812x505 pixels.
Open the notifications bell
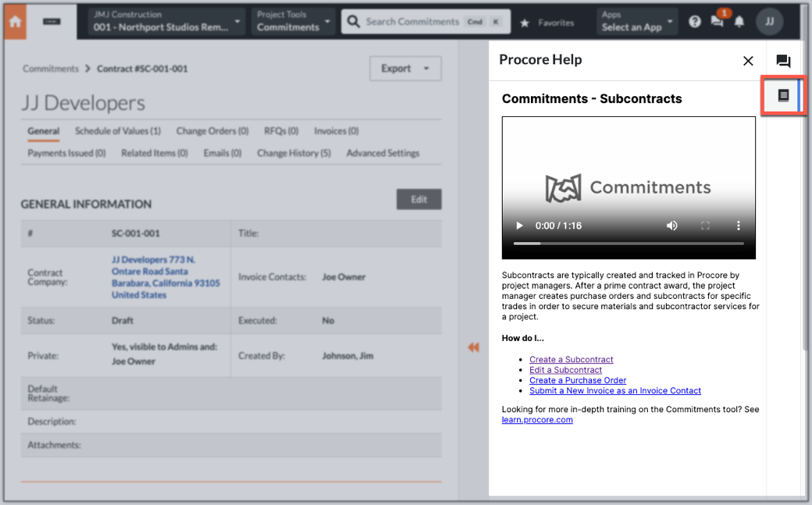[739, 22]
